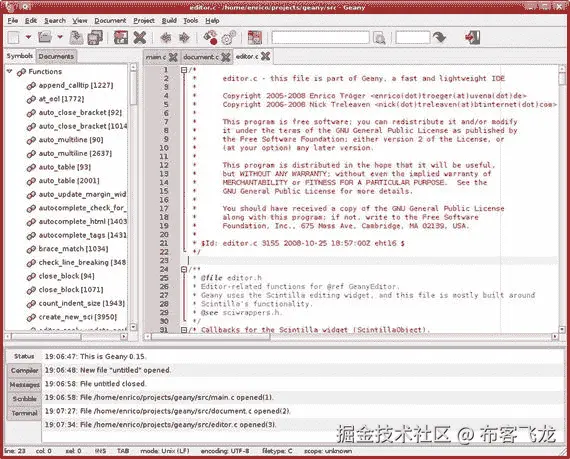The image size is (570, 459).
Task: Open the Build menu
Action: pyautogui.click(x=169, y=21)
